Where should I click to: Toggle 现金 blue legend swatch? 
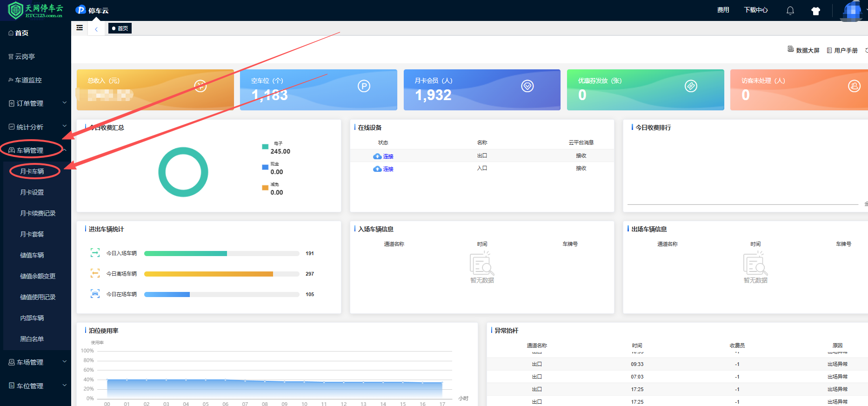click(x=265, y=167)
